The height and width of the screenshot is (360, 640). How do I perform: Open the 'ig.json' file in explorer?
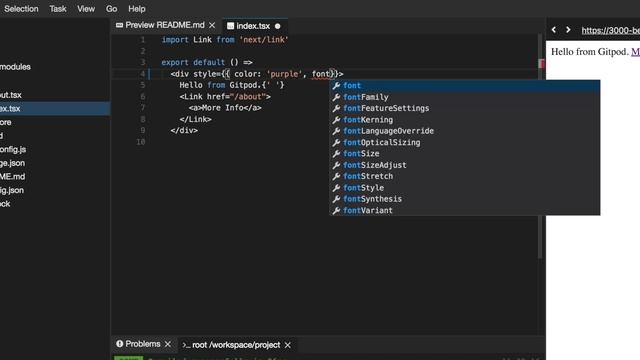[12, 190]
